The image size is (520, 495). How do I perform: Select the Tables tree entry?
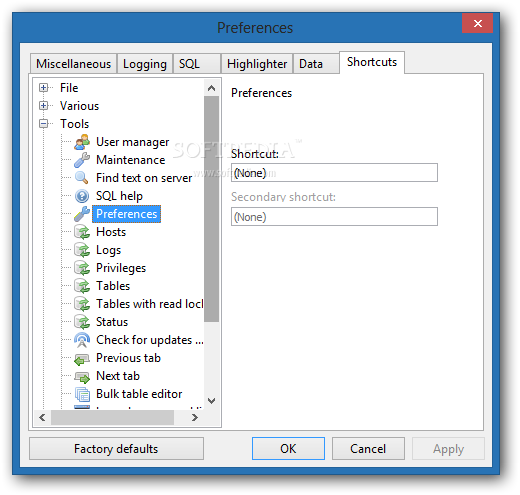(113, 286)
